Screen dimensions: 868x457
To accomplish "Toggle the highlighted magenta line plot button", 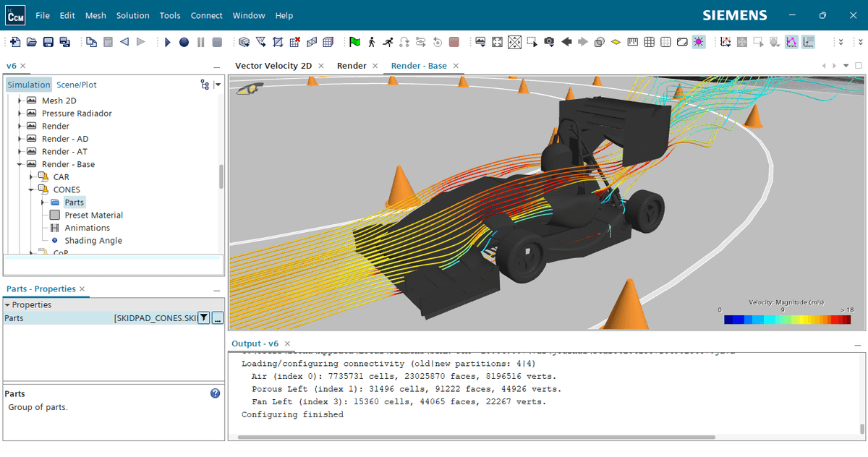I will point(791,42).
